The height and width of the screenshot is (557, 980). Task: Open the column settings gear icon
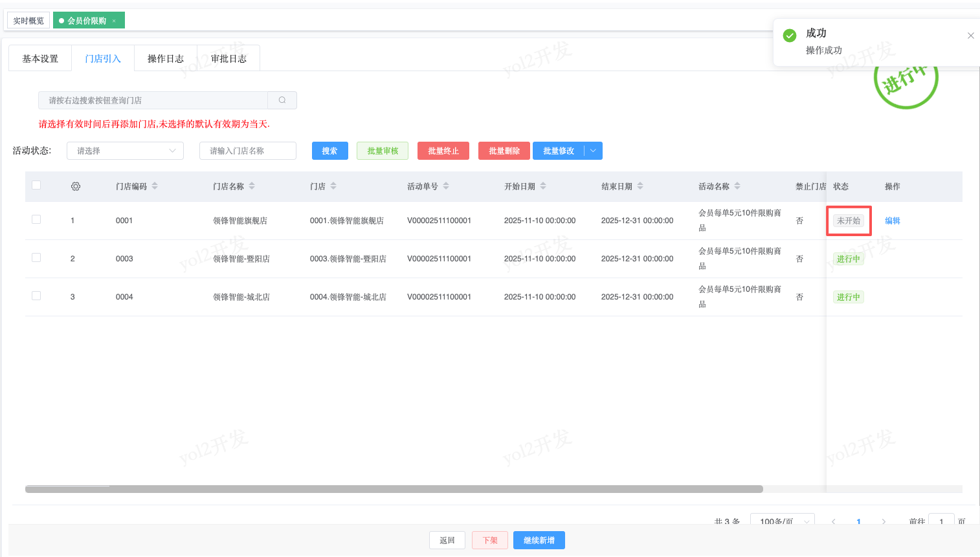coord(76,186)
